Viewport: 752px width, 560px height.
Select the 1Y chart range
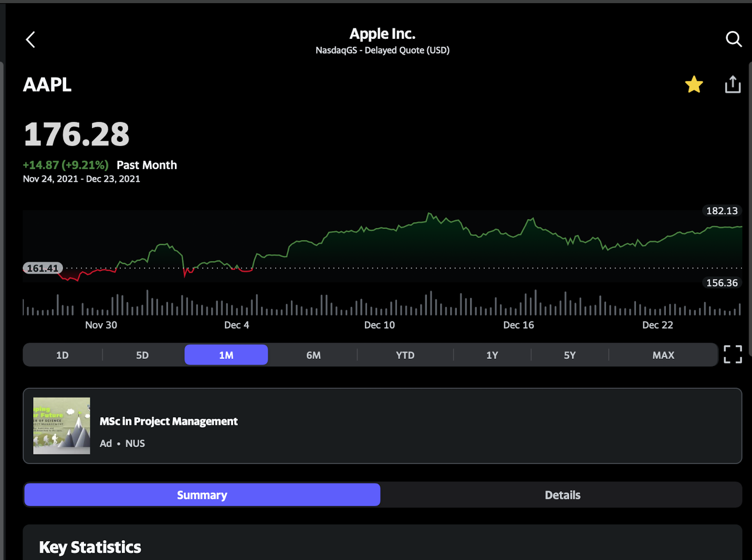point(492,355)
